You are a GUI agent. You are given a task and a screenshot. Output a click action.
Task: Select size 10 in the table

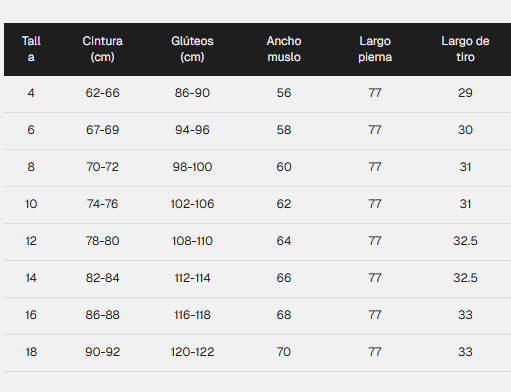[x=31, y=204]
